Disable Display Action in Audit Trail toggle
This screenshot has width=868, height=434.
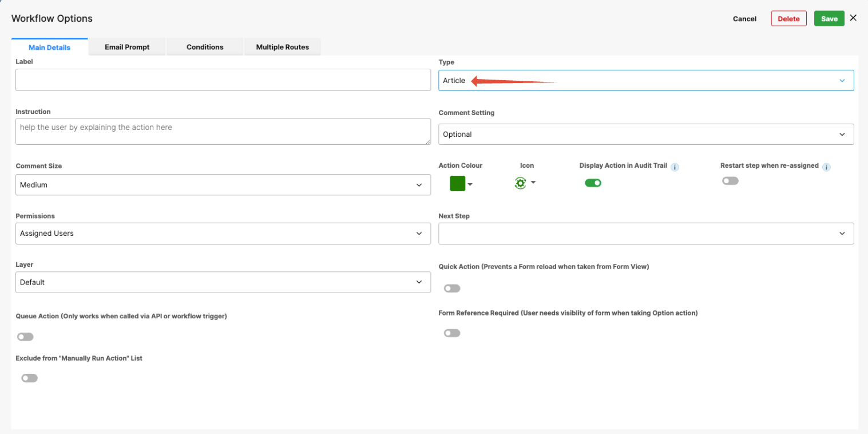[x=593, y=183]
